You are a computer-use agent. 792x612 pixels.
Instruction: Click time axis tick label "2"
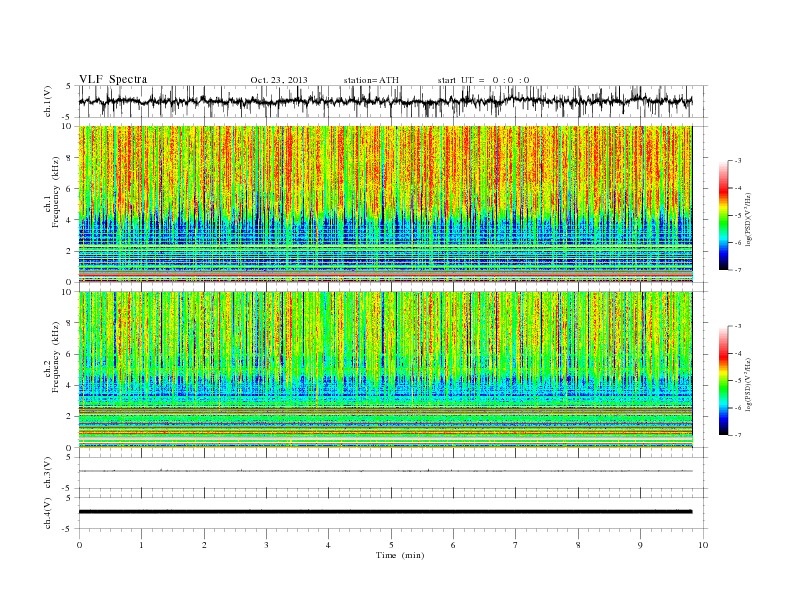(x=204, y=545)
